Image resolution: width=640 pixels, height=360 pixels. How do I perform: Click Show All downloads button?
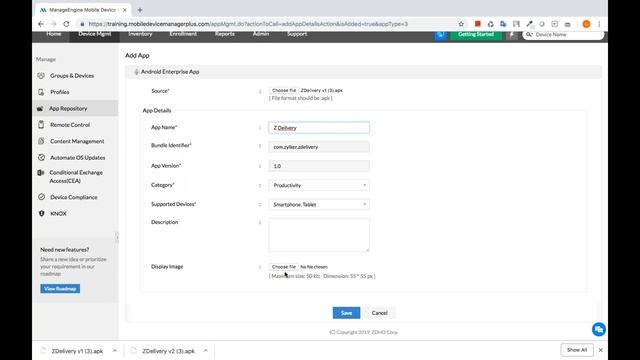click(x=577, y=350)
